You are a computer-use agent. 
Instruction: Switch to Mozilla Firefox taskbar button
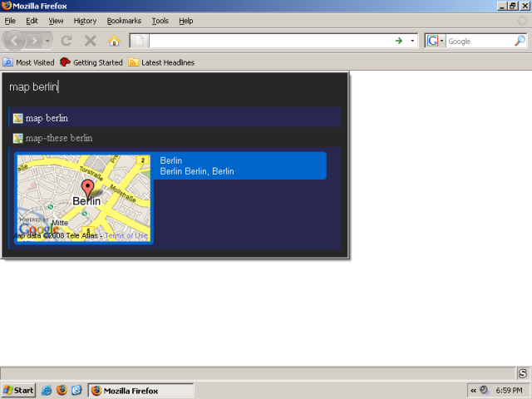[x=140, y=391]
